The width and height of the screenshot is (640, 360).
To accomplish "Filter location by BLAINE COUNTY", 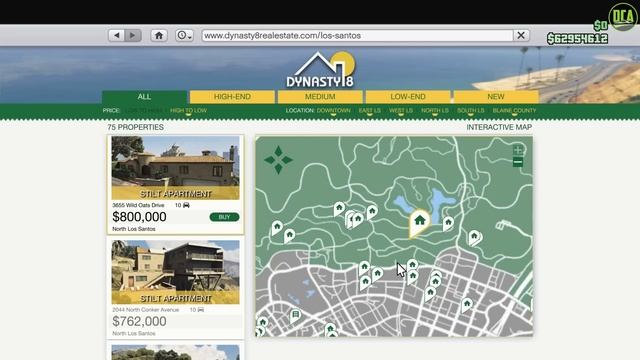I will pos(514,111).
